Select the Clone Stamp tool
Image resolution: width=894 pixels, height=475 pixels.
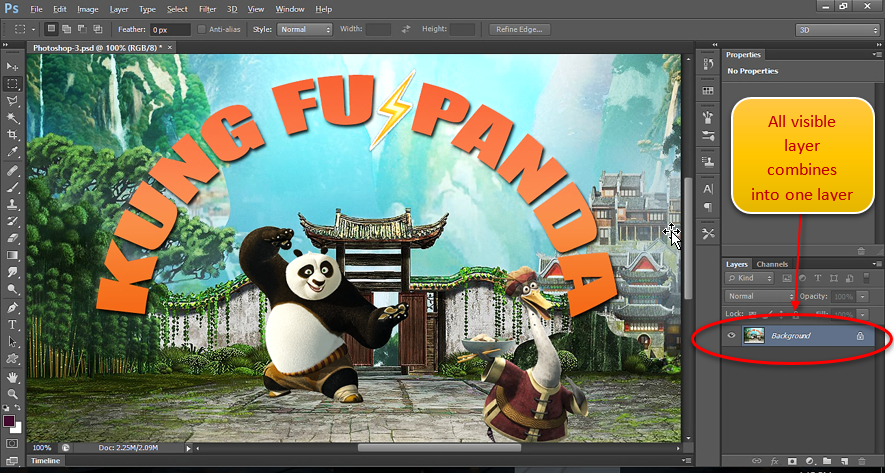click(12, 204)
